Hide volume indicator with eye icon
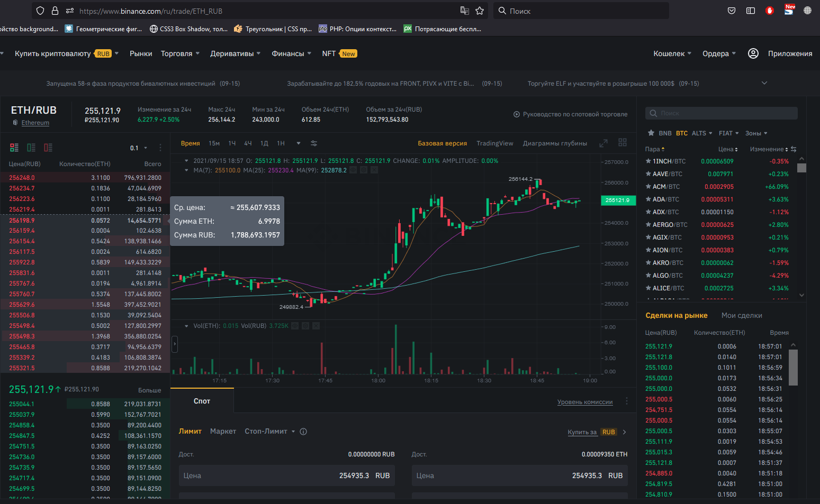 tap(295, 326)
